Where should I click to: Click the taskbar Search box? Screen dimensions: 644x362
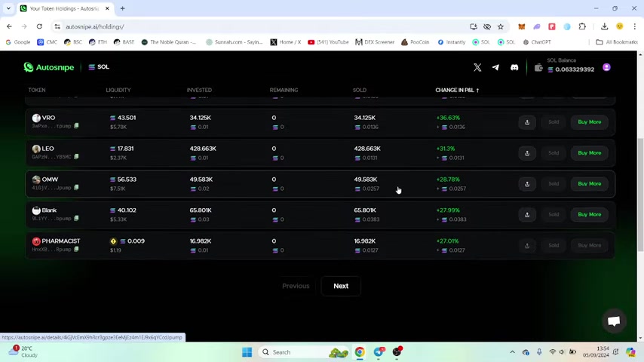coord(304,352)
